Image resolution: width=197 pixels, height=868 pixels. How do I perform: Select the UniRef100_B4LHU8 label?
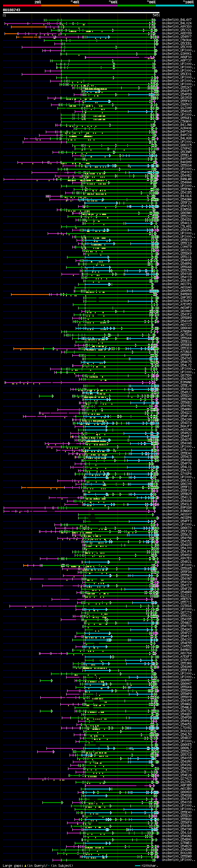pos(177,139)
